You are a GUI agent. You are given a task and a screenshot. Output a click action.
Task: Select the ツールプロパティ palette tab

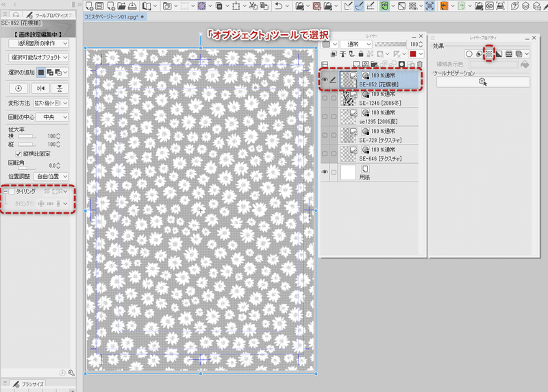(51, 15)
